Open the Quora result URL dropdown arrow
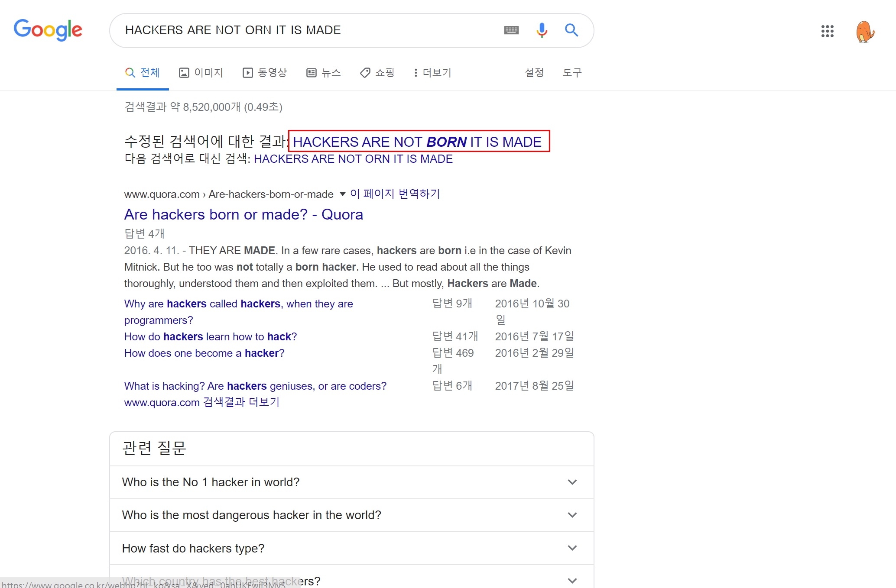Screen dimensions: 896x588 (x=342, y=194)
